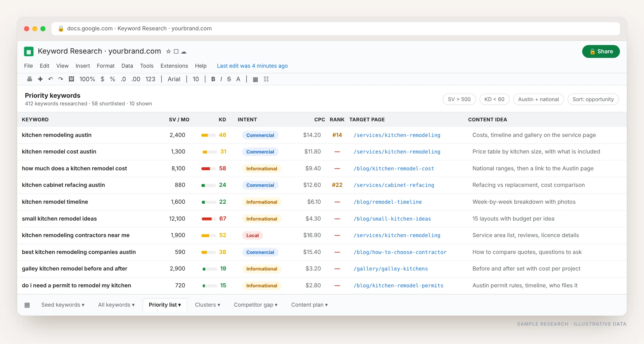
Task: Switch to Competitor gap sheet
Action: [256, 305]
